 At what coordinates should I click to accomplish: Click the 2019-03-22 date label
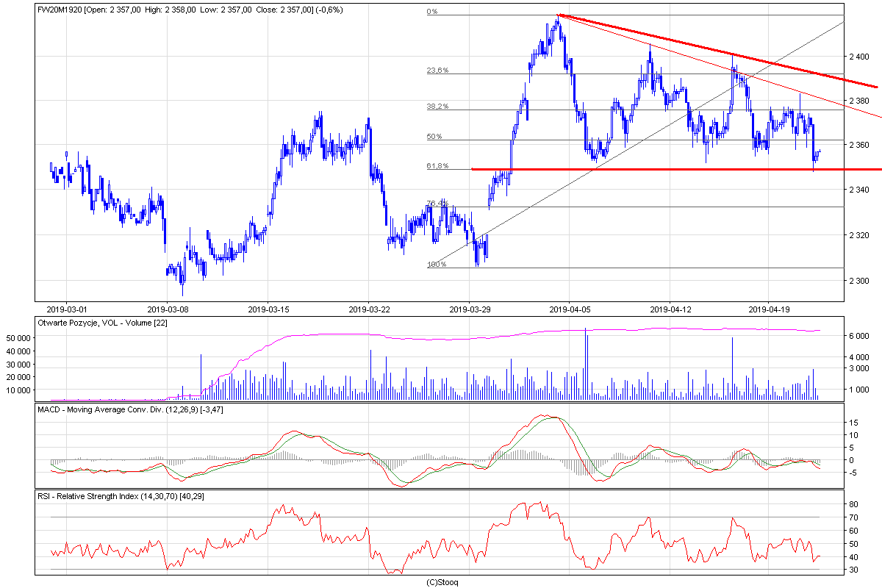[370, 309]
